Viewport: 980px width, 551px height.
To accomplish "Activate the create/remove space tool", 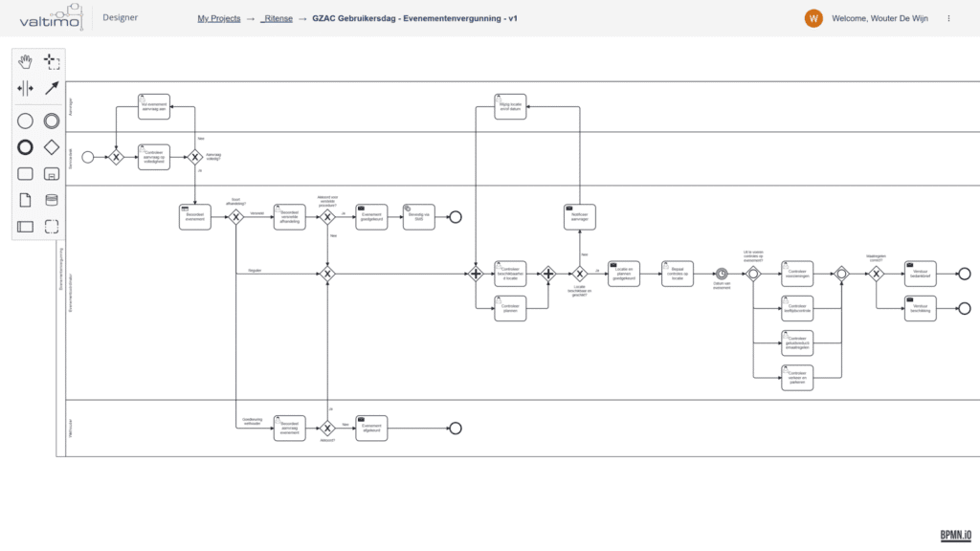I will (25, 88).
